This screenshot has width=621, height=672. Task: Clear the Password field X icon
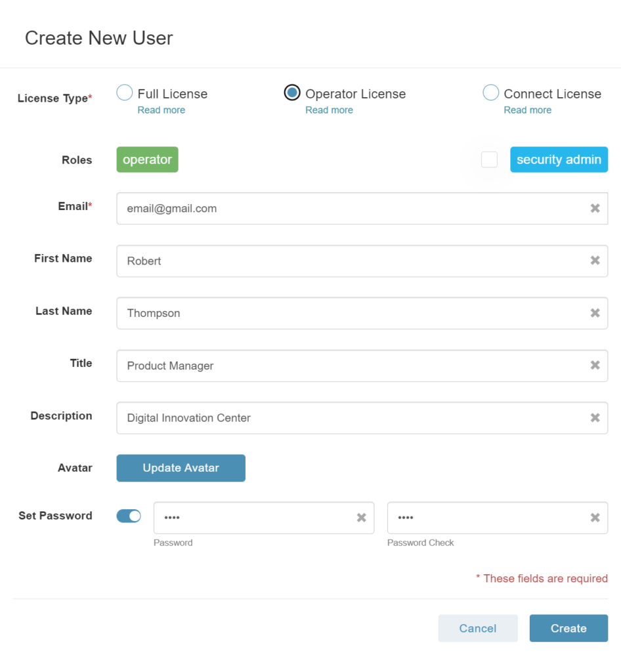(361, 518)
